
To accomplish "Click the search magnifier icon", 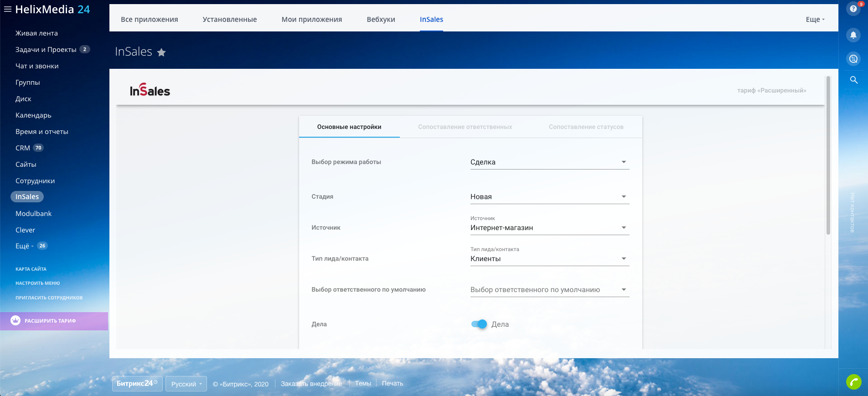I will 853,80.
